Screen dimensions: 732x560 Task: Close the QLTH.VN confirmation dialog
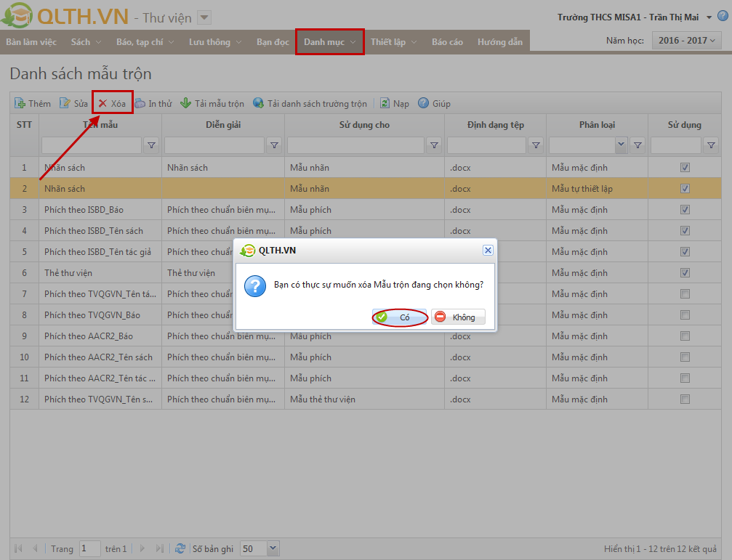(x=488, y=251)
